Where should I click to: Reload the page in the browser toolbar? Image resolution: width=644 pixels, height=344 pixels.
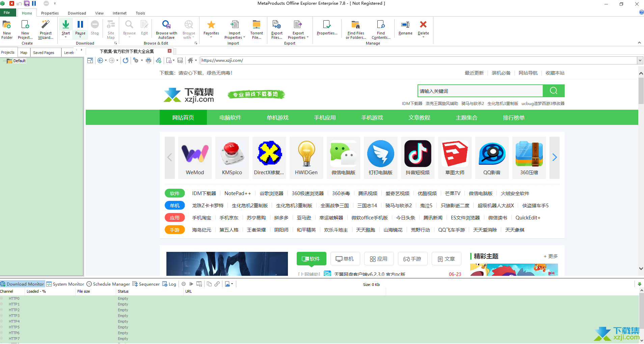tap(126, 60)
